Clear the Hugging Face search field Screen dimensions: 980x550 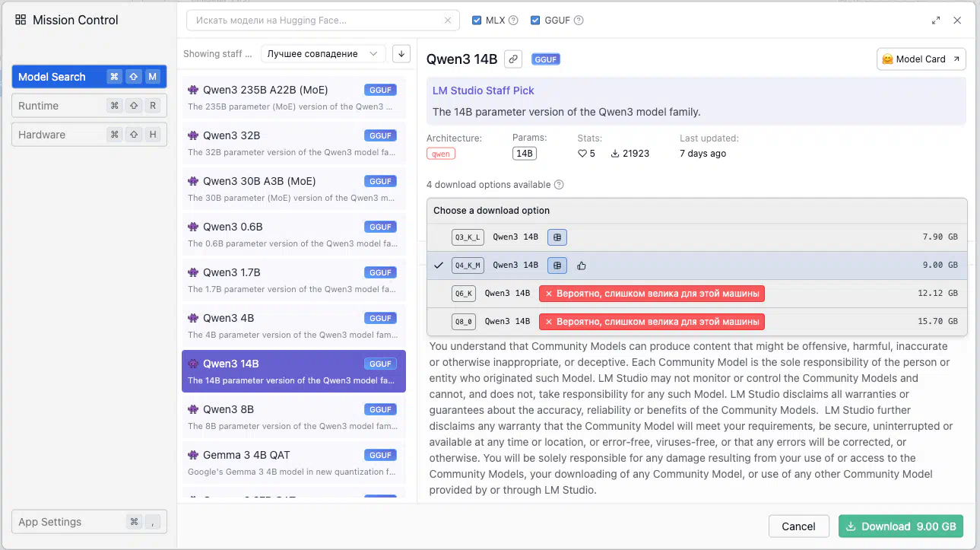tap(448, 21)
